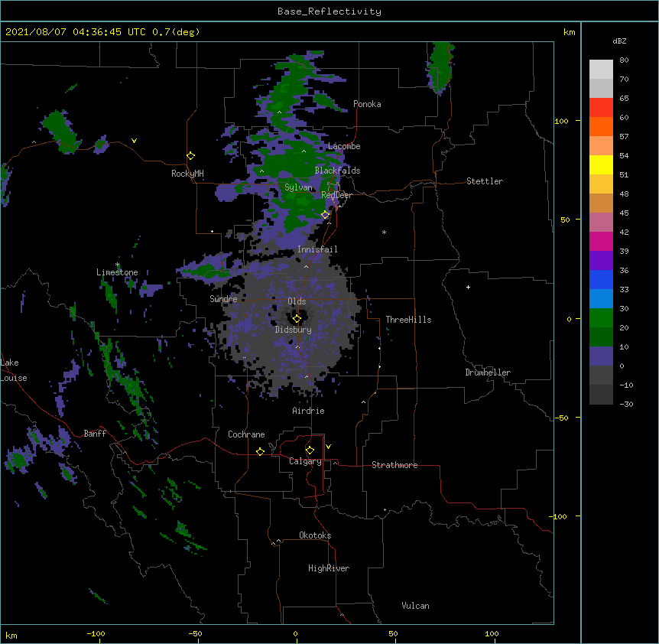Click the Lacombe label
This screenshot has width=659, height=644.
coord(344,146)
